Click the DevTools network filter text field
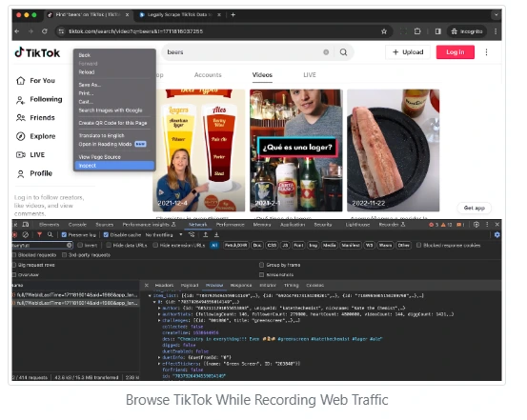The width and height of the screenshot is (527, 420). [42, 246]
